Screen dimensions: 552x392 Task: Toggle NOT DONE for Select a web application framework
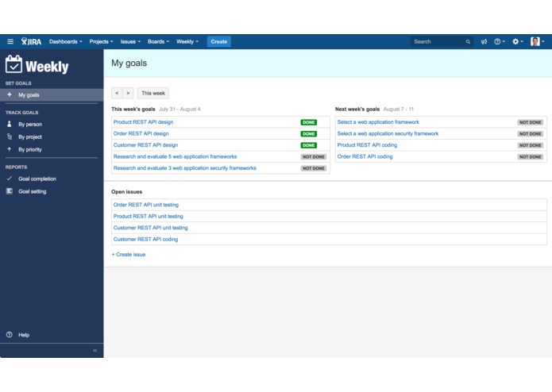point(531,122)
